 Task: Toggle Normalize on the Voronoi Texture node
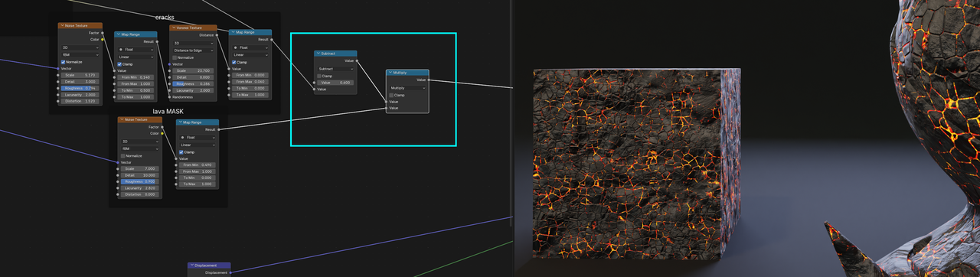coord(175,57)
